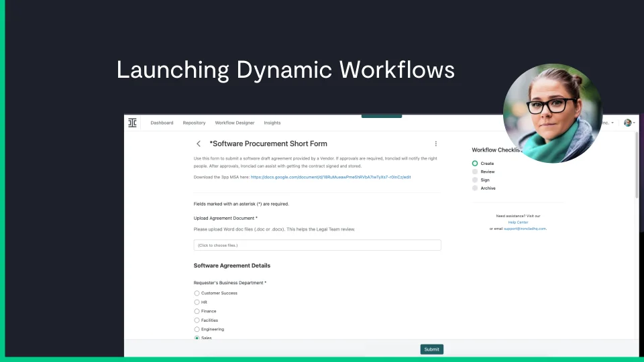Click the Ironclad logo icon
The image size is (644, 362).
click(x=132, y=123)
